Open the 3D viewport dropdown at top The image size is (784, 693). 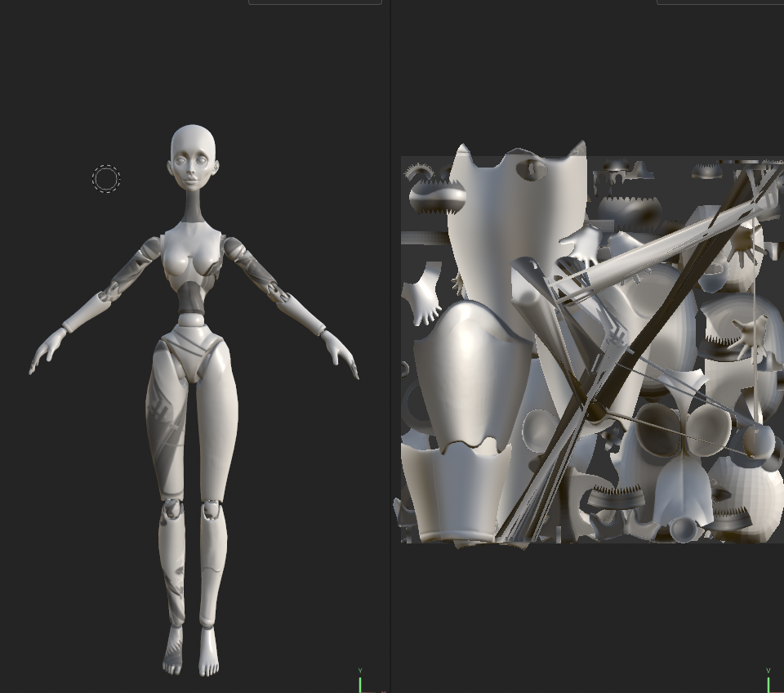pos(314,2)
